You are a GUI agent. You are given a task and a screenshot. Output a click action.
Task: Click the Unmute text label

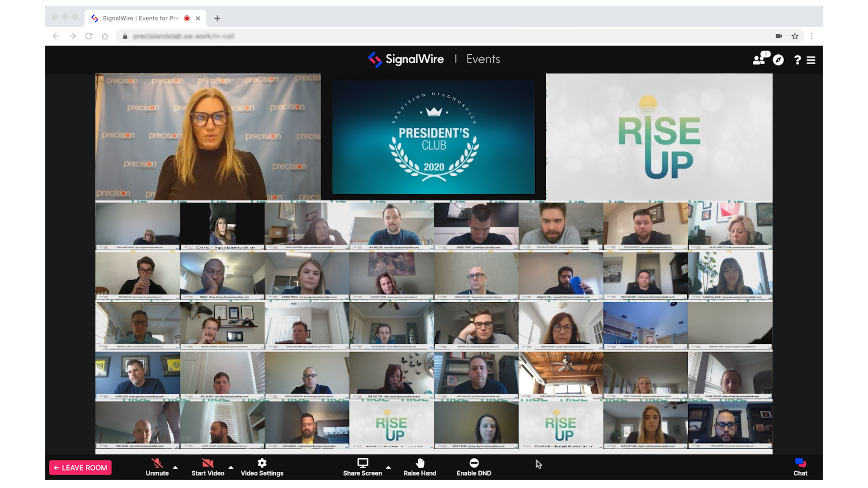(157, 473)
